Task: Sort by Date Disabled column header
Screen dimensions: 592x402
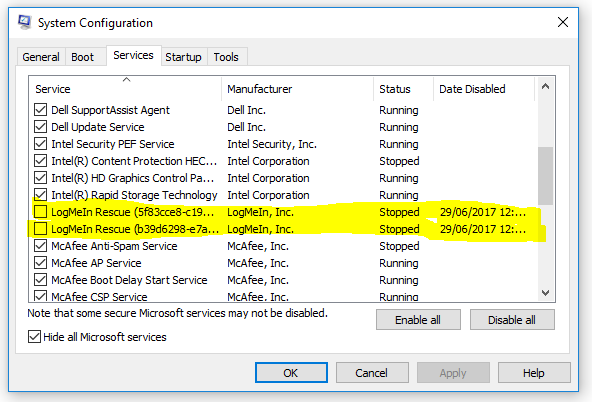Action: [484, 89]
